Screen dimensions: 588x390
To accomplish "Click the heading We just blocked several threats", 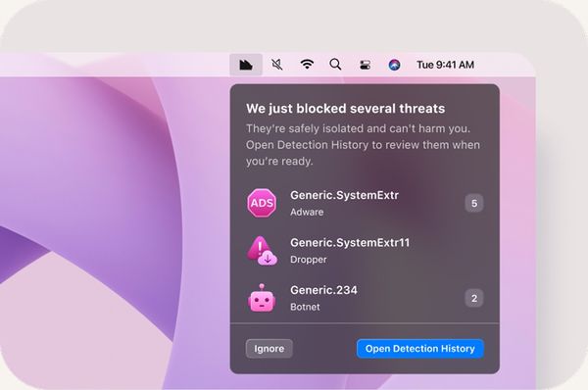I will point(345,109).
